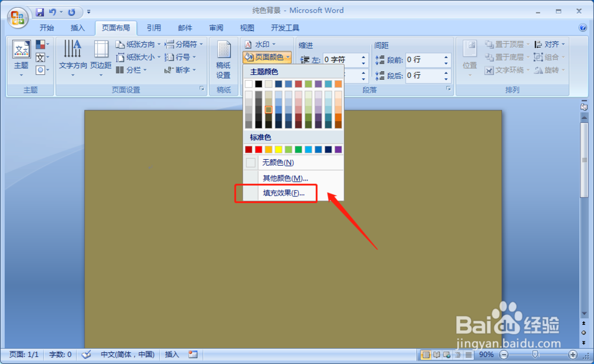The width and height of the screenshot is (594, 364).
Task: Open Word Help question mark icon
Action: [583, 28]
